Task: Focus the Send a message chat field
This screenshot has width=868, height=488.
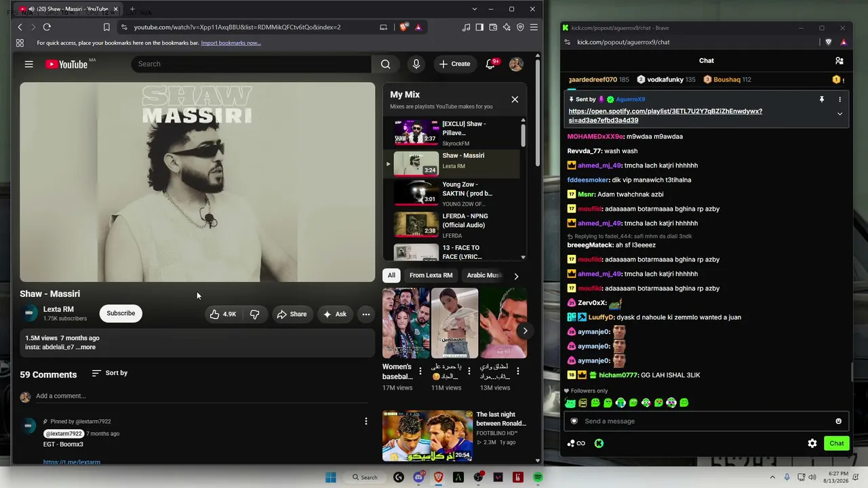Action: click(x=706, y=421)
